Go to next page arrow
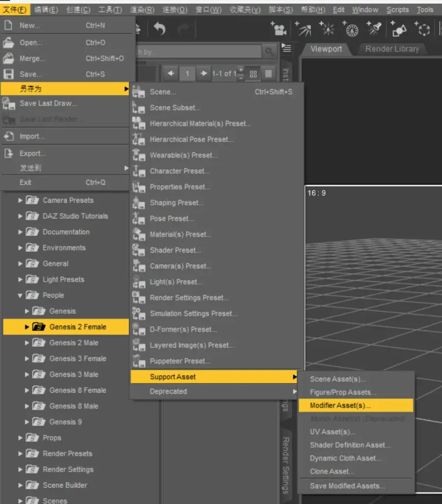The width and height of the screenshot is (442, 504). [203, 73]
